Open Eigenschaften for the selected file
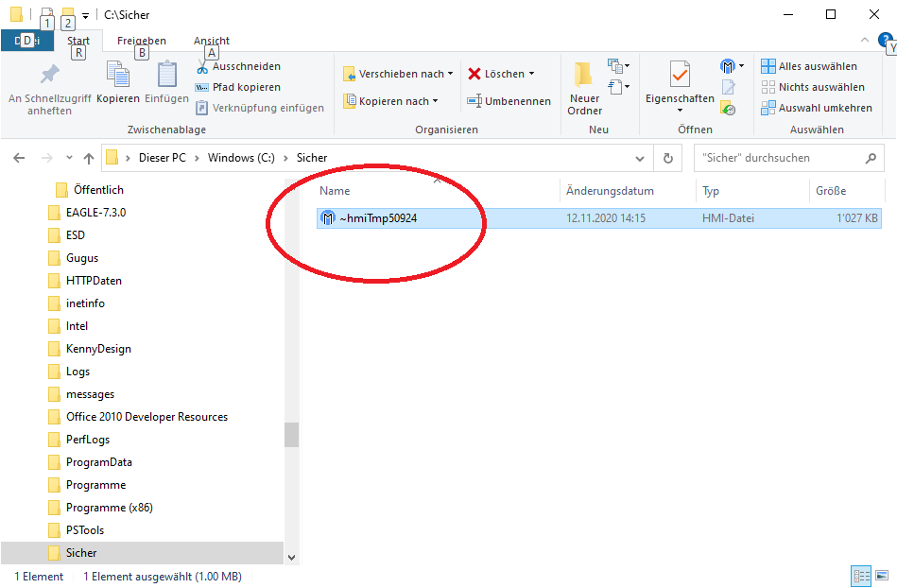The width and height of the screenshot is (897, 588). point(680,83)
